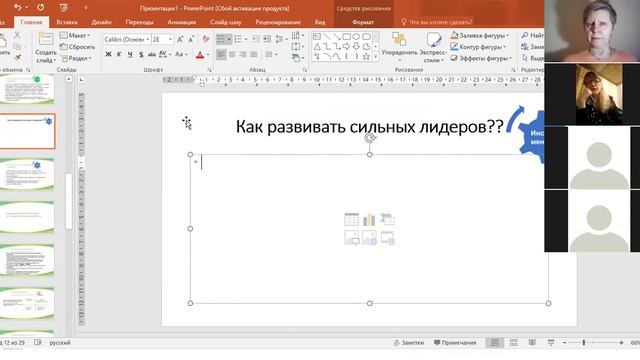Switch to slide sorter view icon
This screenshot has height=360, width=640.
(x=513, y=343)
